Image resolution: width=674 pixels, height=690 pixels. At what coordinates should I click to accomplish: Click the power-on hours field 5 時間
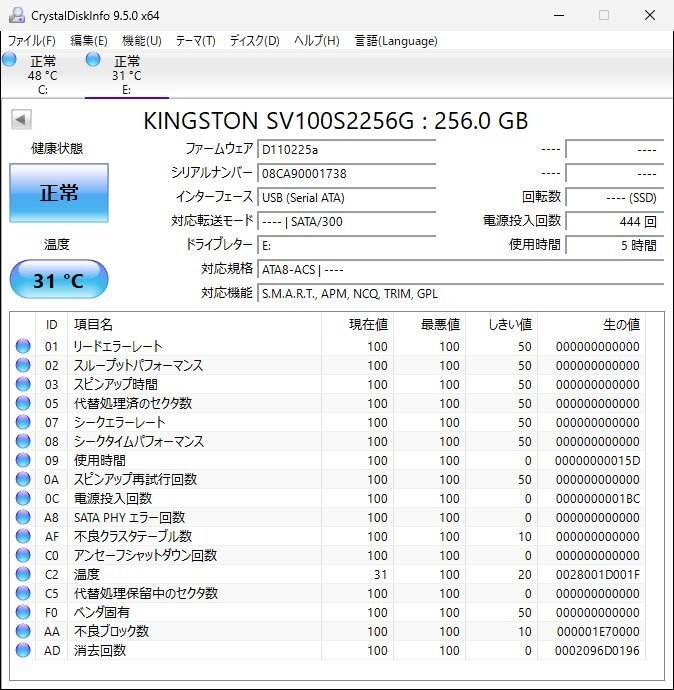click(615, 246)
